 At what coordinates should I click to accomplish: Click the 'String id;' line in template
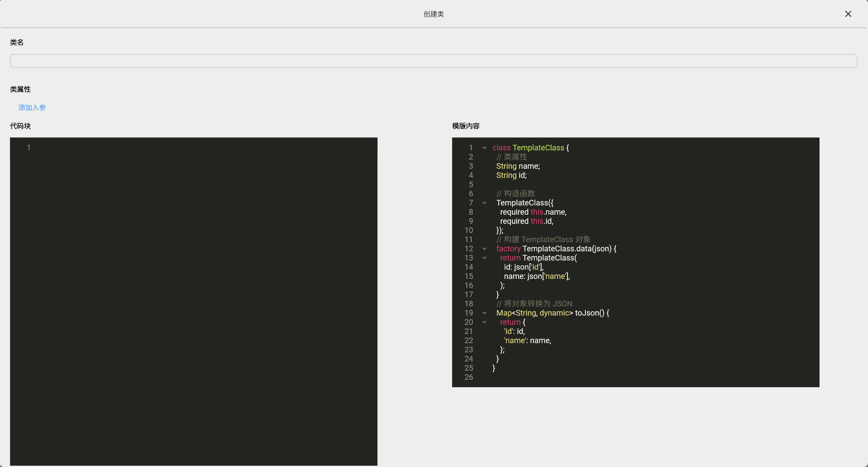pyautogui.click(x=511, y=175)
